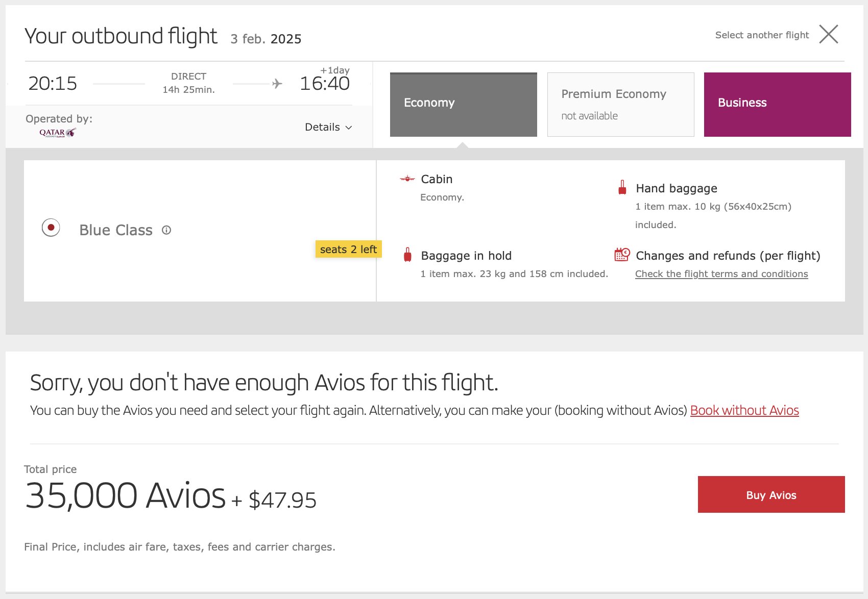Click the Blue Class fare label
Screen dimensions: 868x599
tap(116, 230)
